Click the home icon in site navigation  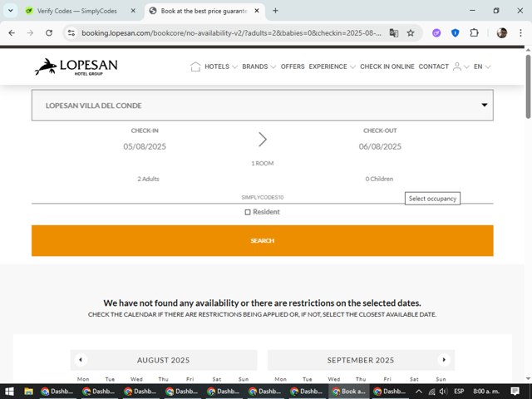click(195, 66)
